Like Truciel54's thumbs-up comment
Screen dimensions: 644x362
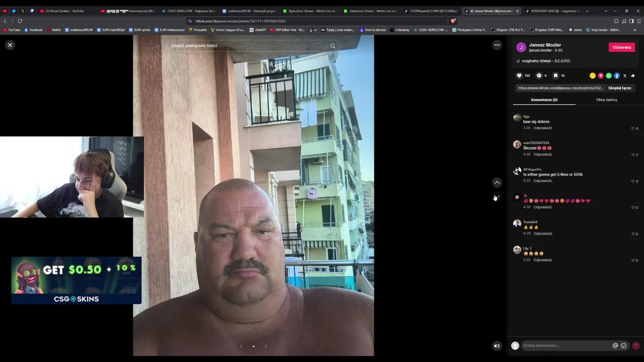(x=633, y=234)
